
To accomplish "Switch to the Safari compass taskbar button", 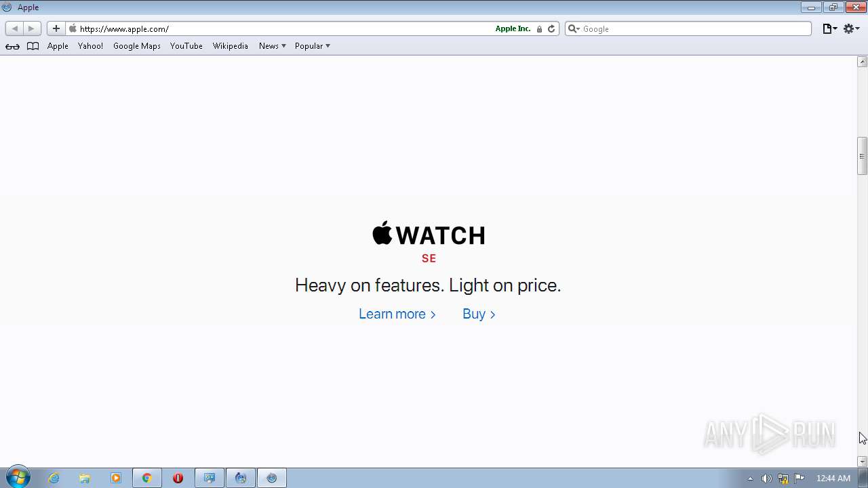I will tap(272, 478).
